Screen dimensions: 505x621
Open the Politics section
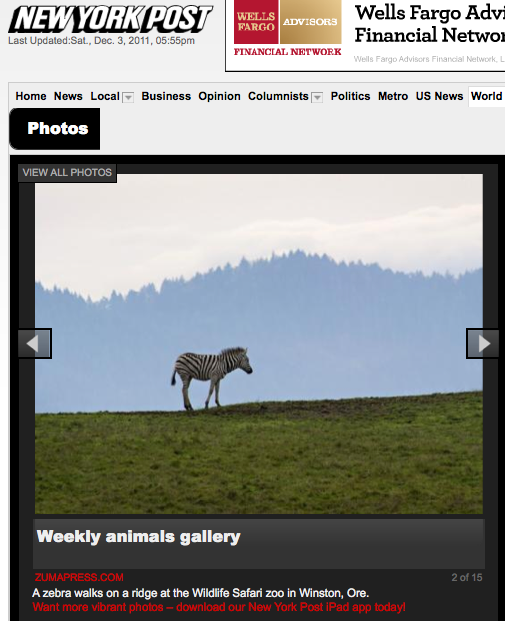click(351, 96)
